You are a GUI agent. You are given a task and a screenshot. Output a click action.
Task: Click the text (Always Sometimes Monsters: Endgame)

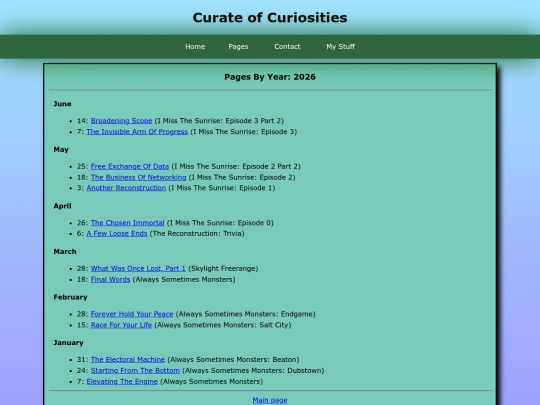coord(246,314)
